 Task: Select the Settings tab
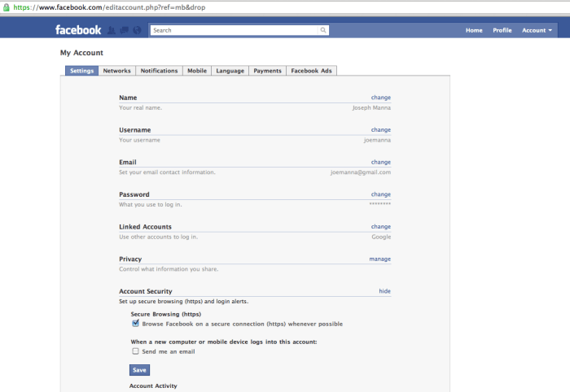click(x=81, y=71)
